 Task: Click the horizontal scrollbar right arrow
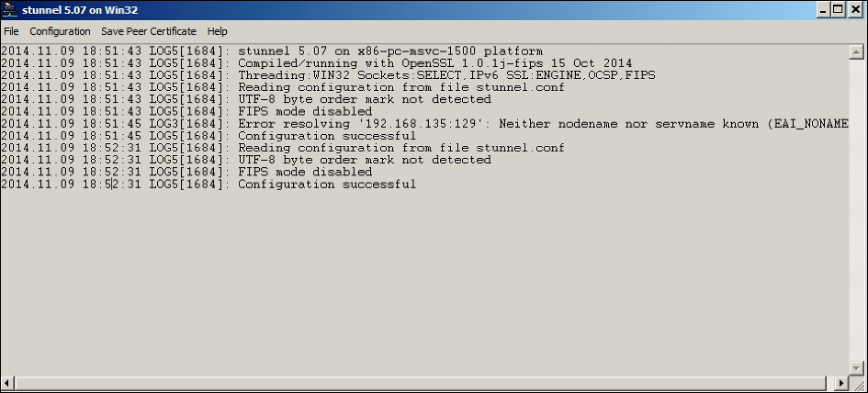coord(841,383)
